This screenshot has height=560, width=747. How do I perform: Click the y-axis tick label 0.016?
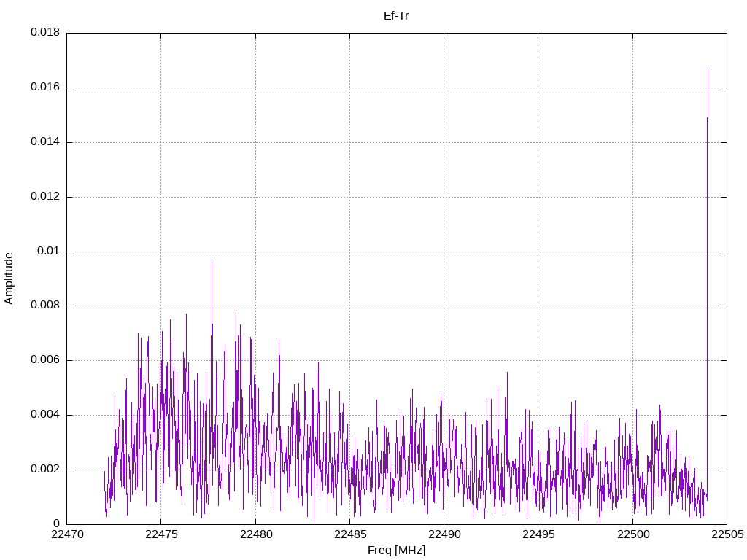point(45,87)
